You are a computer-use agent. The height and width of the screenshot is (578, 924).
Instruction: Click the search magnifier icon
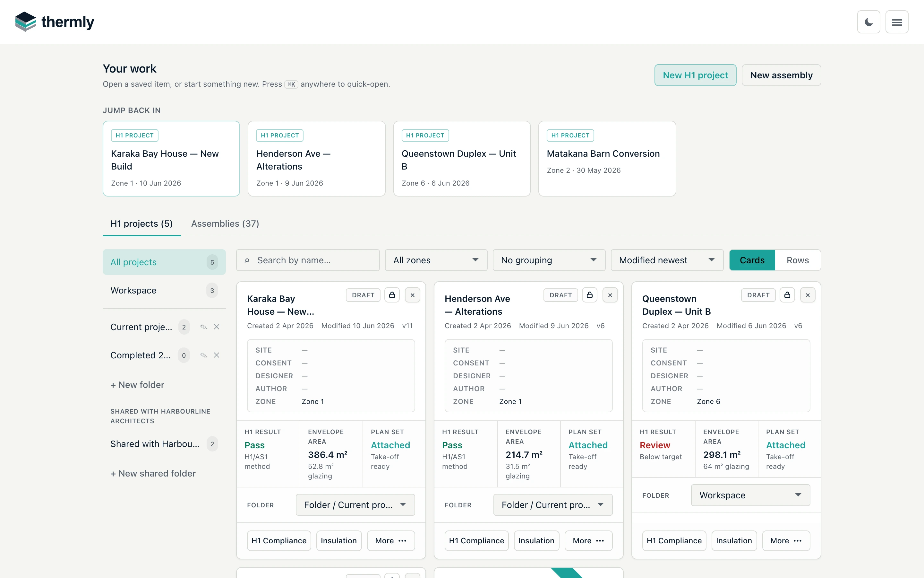(x=247, y=260)
